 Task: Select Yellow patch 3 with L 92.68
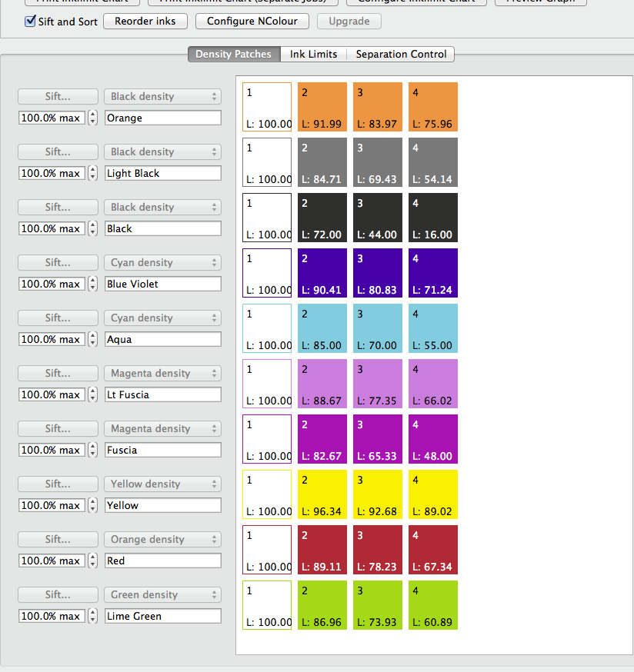click(378, 494)
